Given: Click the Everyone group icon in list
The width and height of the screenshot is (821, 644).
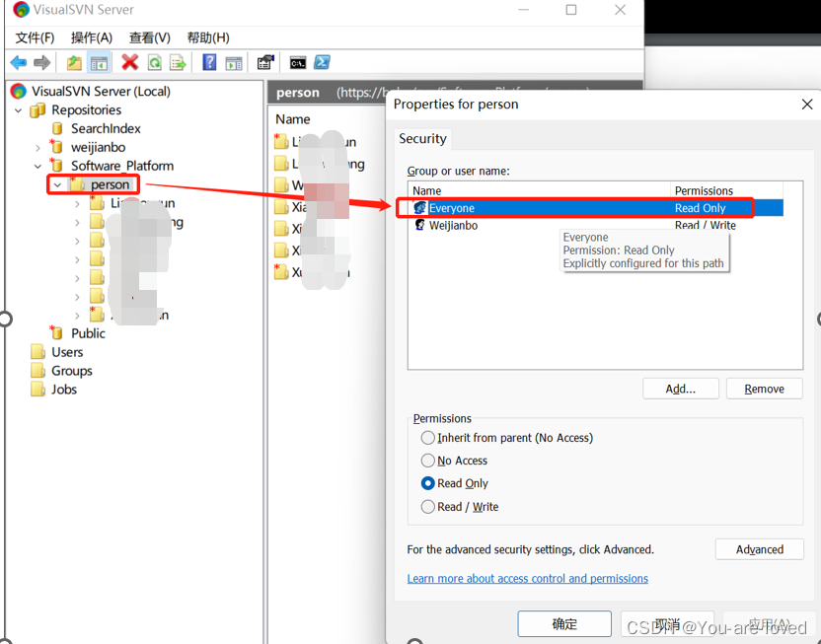Looking at the screenshot, I should (420, 208).
